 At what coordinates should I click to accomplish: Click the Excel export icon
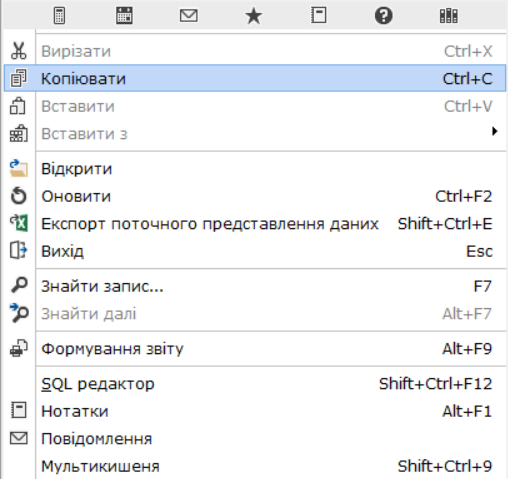[19, 223]
